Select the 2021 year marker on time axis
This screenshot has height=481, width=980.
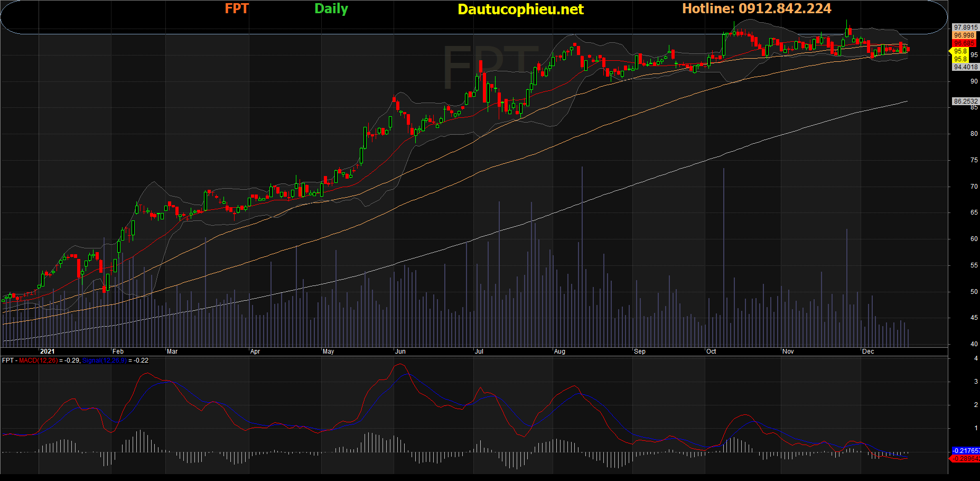47,351
